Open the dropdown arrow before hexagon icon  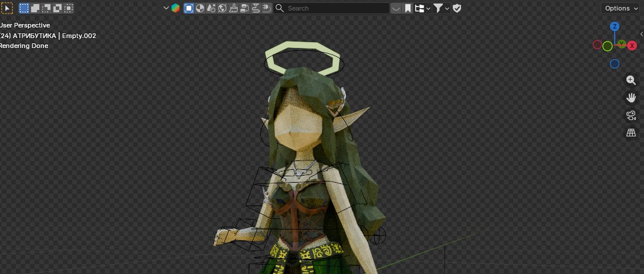coord(166,8)
